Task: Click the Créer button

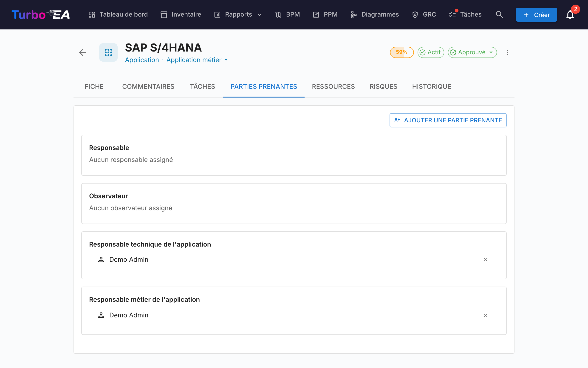Action: tap(536, 14)
